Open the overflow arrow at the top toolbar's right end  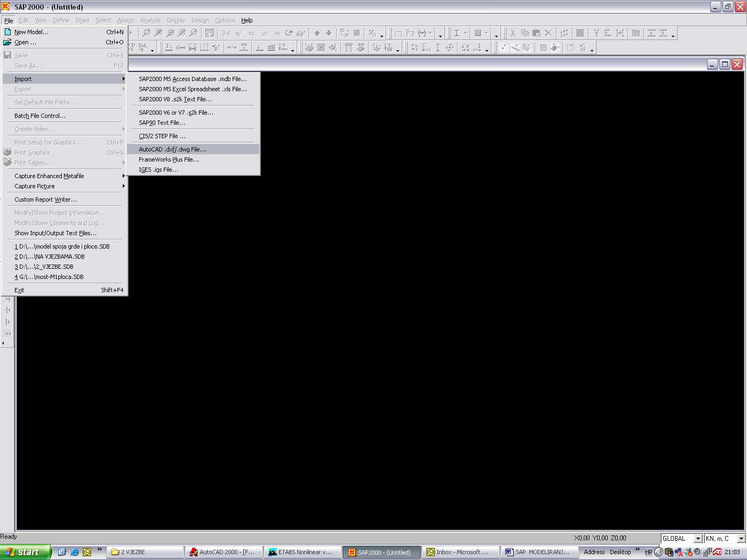(x=673, y=35)
